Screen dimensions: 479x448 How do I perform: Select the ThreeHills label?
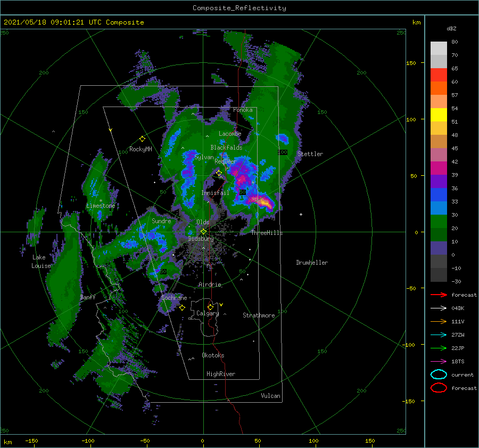[x=267, y=233]
